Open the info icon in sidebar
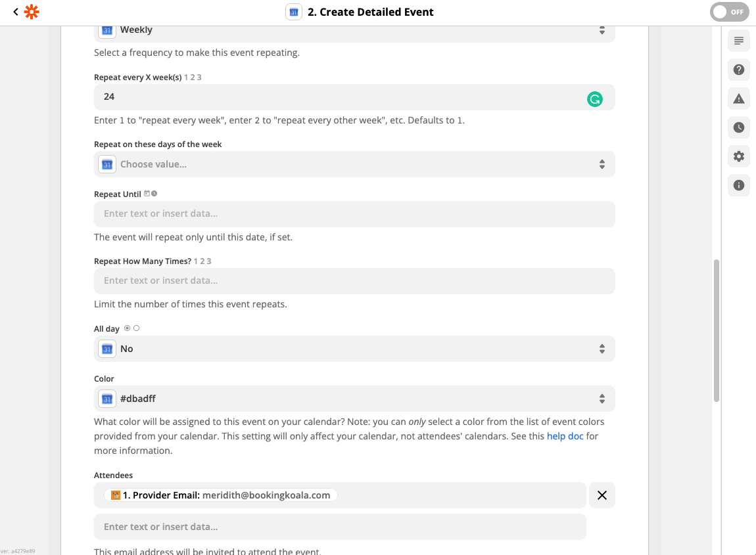This screenshot has width=756, height=555. [x=739, y=185]
